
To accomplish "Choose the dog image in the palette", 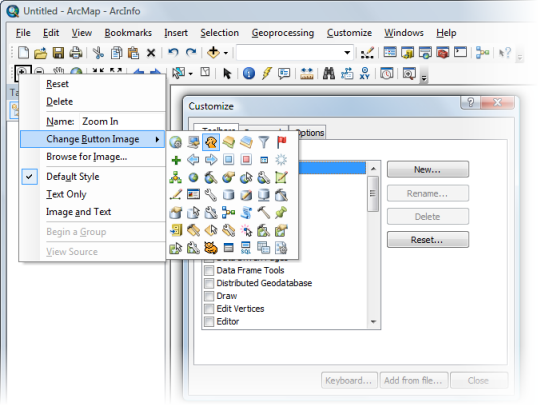I will (x=211, y=142).
